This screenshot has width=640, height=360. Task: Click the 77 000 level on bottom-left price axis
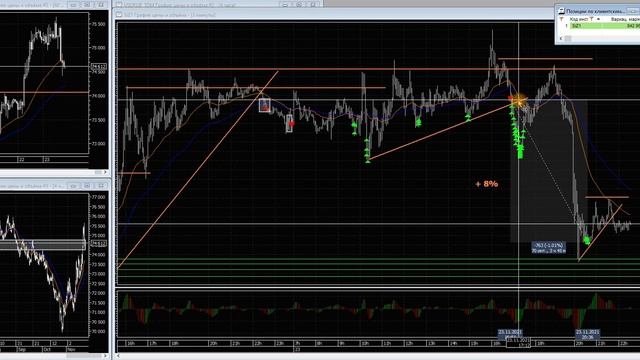pyautogui.click(x=98, y=197)
